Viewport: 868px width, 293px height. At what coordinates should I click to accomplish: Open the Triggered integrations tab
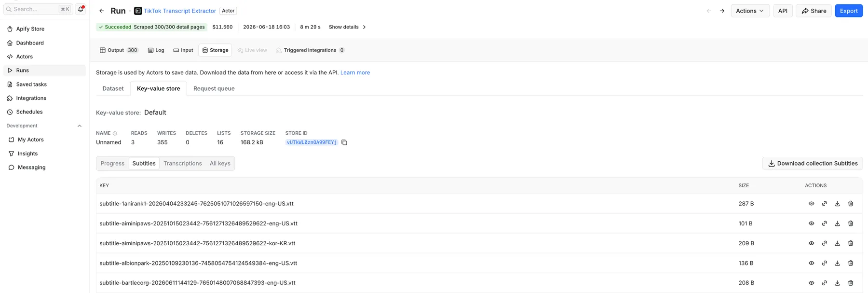click(x=311, y=50)
